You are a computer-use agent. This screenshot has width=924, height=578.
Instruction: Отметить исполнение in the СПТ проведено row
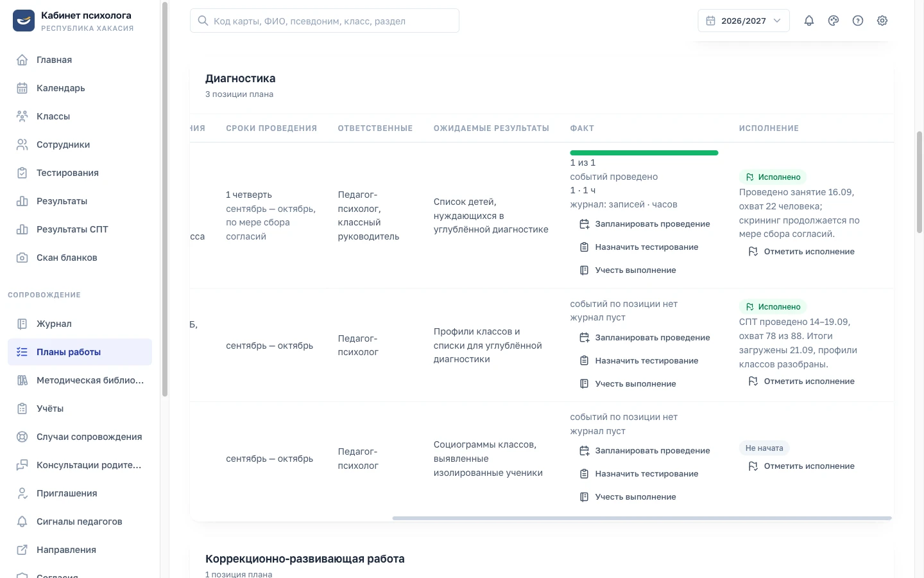(x=801, y=381)
